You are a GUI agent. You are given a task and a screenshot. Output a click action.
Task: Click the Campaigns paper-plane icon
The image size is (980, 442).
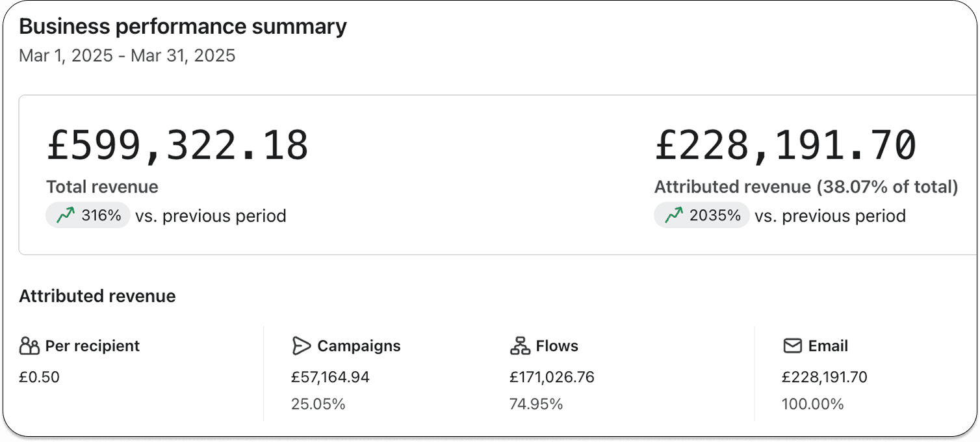click(x=302, y=346)
